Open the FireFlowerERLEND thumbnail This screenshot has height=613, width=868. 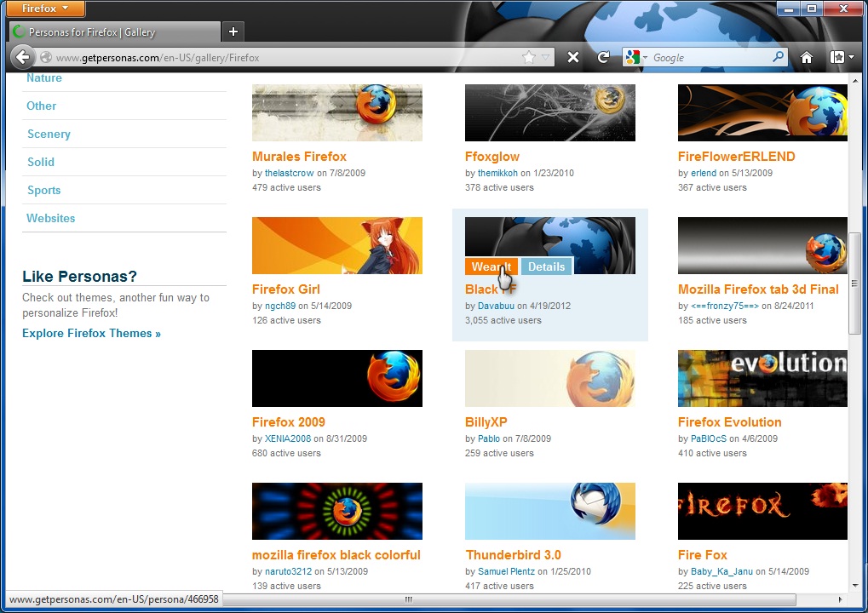click(x=762, y=113)
